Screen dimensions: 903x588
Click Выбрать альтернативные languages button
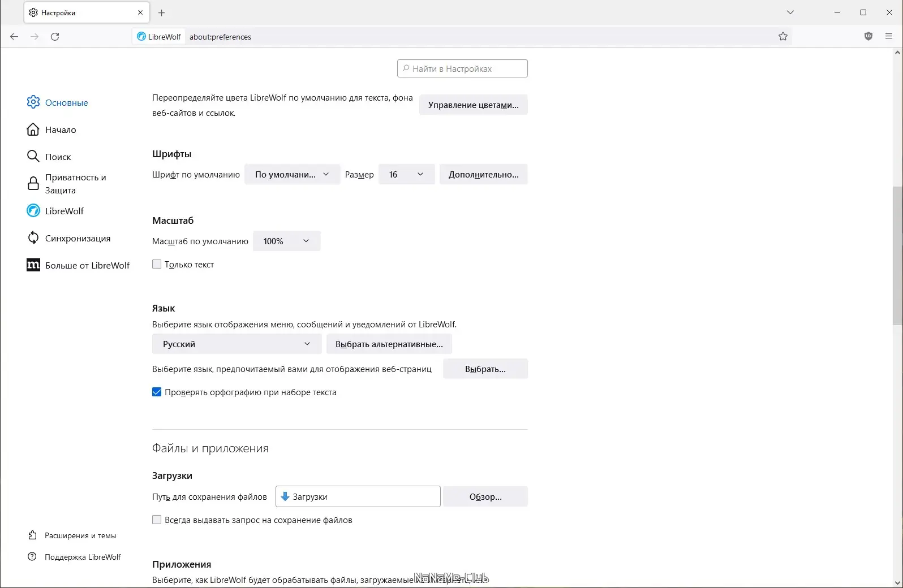389,344
